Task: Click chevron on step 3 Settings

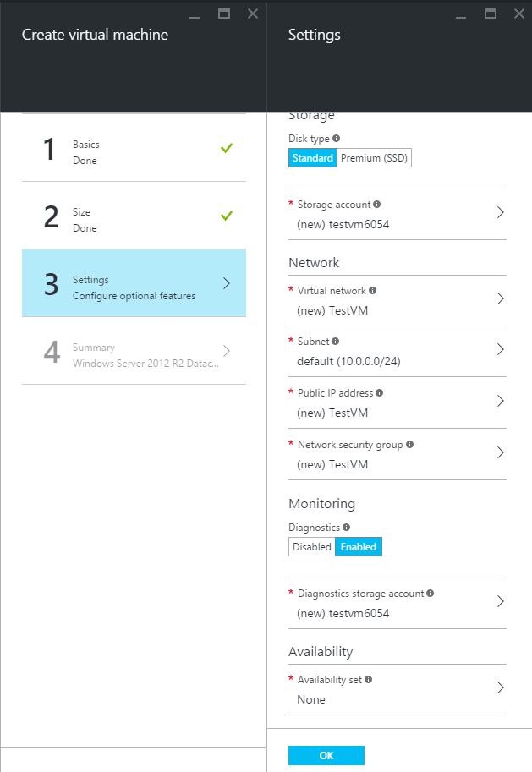Action: pos(227,283)
